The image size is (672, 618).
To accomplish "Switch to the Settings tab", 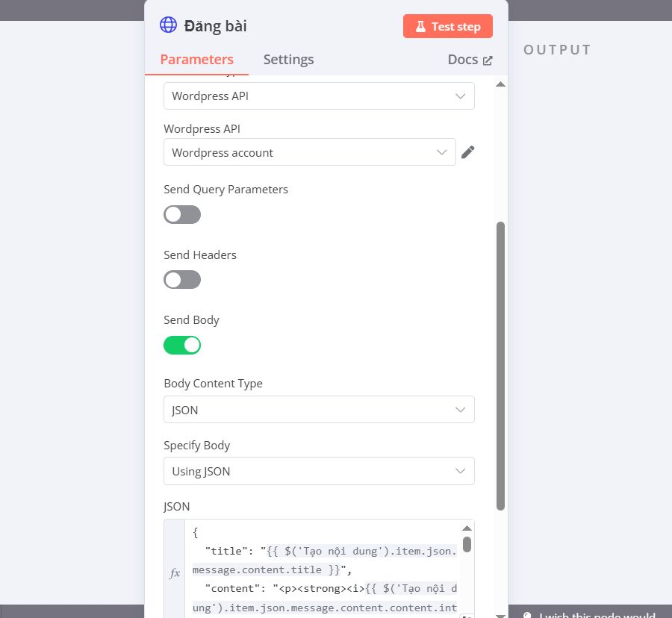I will 288,60.
